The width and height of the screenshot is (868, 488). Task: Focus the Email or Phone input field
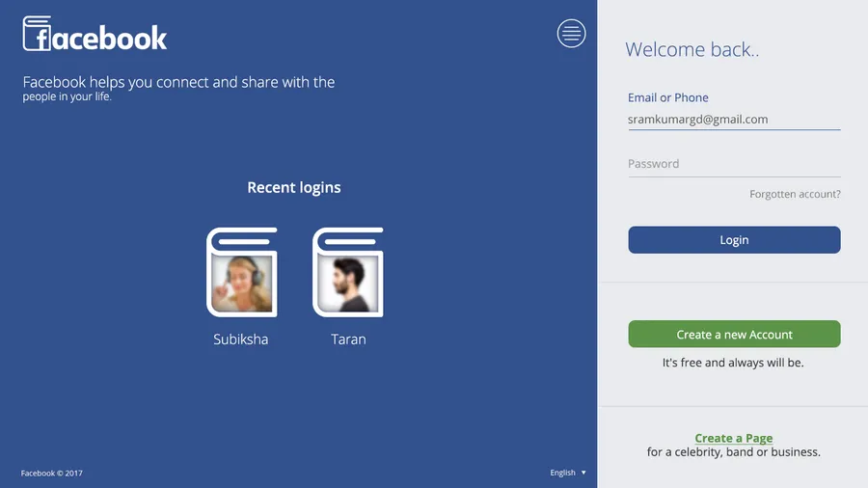(734, 120)
